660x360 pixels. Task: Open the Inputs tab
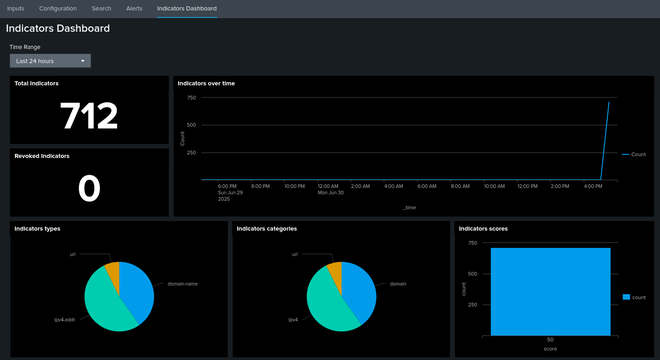tap(16, 8)
